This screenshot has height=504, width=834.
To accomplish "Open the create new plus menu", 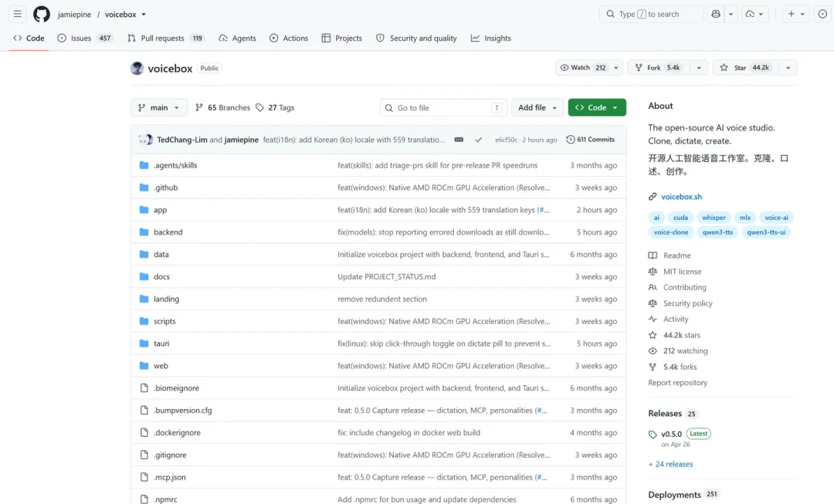I will pyautogui.click(x=795, y=14).
